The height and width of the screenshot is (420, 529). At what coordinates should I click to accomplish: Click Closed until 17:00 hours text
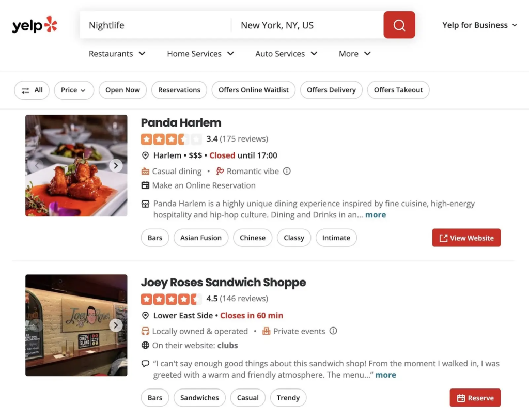pyautogui.click(x=243, y=155)
